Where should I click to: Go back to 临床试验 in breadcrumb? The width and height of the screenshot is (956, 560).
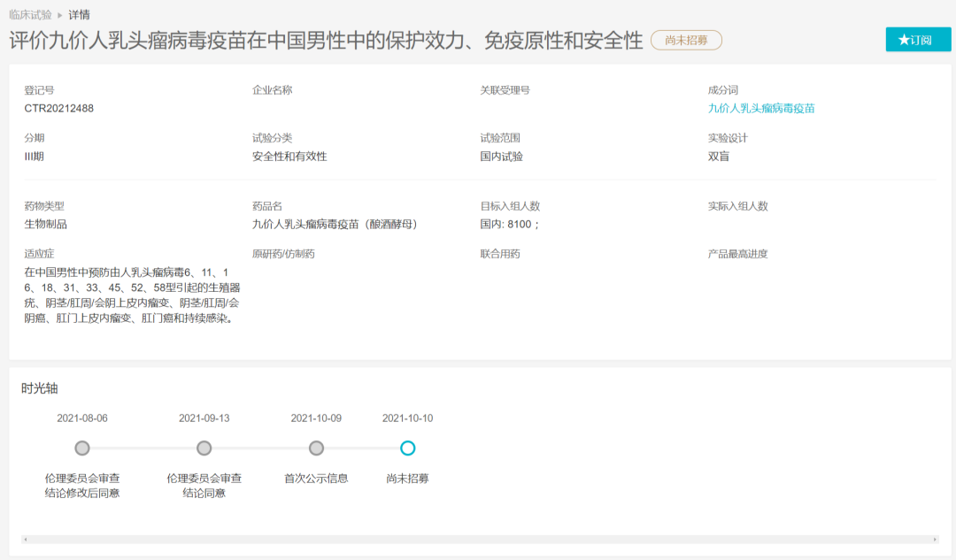(30, 15)
